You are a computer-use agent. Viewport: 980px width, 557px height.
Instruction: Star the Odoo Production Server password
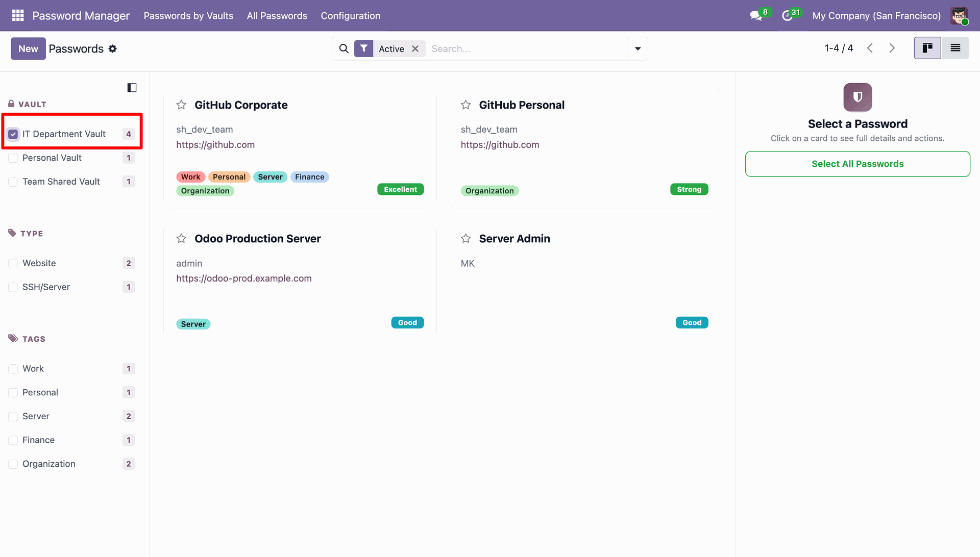click(181, 239)
